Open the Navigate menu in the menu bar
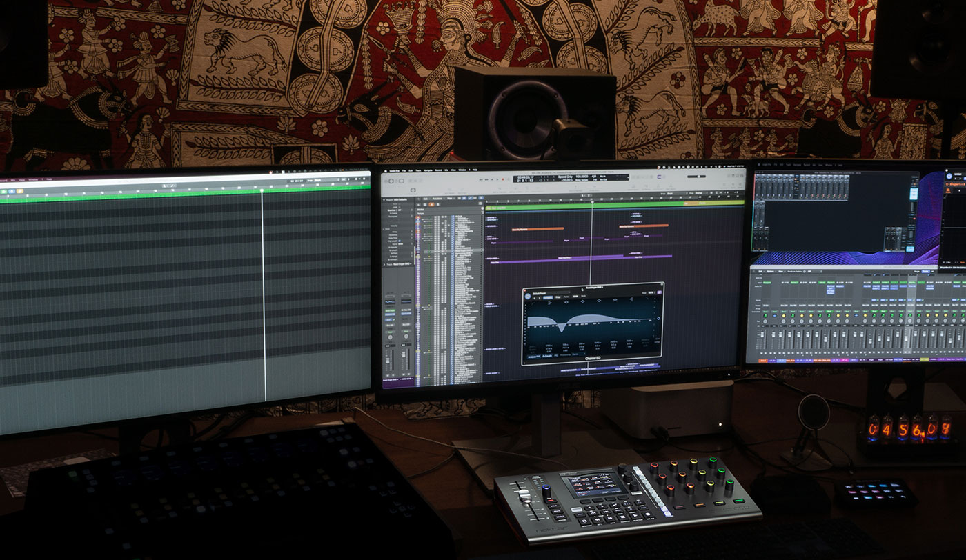Viewport: 966px width, 560px height. [x=428, y=170]
